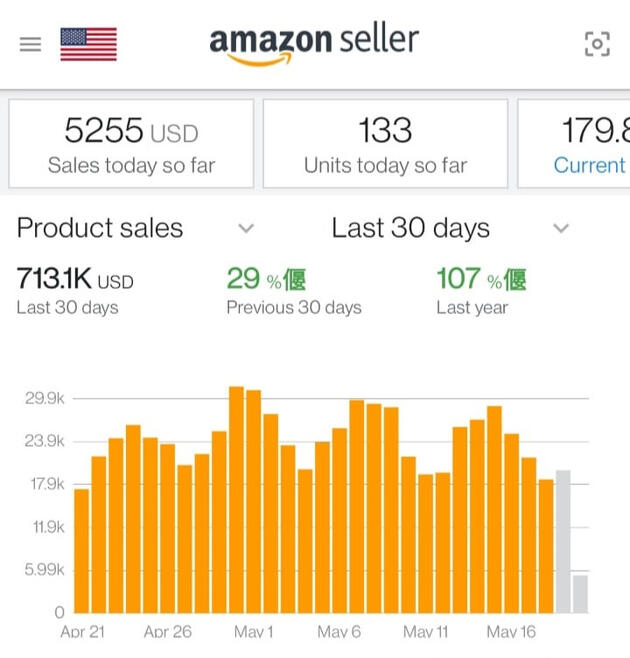Tap the barcode scan camera icon
Viewport: 630px width, 658px height.
[597, 44]
